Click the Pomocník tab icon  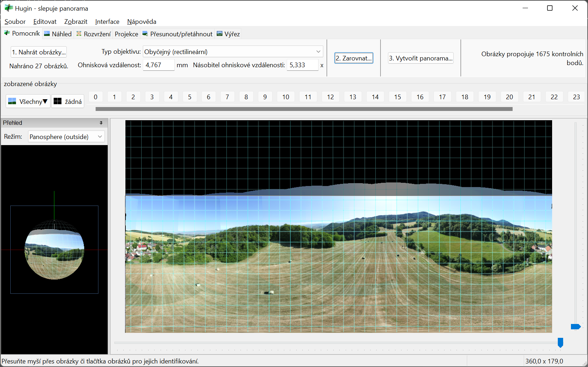coord(7,33)
